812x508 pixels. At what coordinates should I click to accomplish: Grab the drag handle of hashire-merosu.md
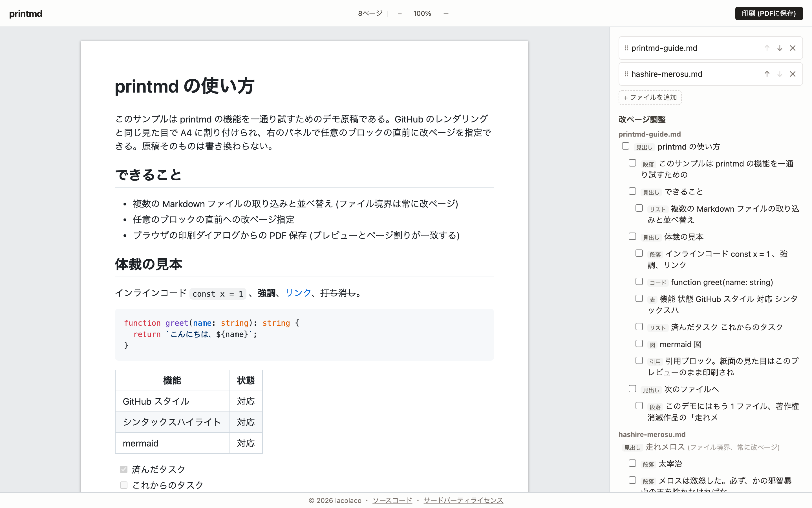click(x=626, y=74)
